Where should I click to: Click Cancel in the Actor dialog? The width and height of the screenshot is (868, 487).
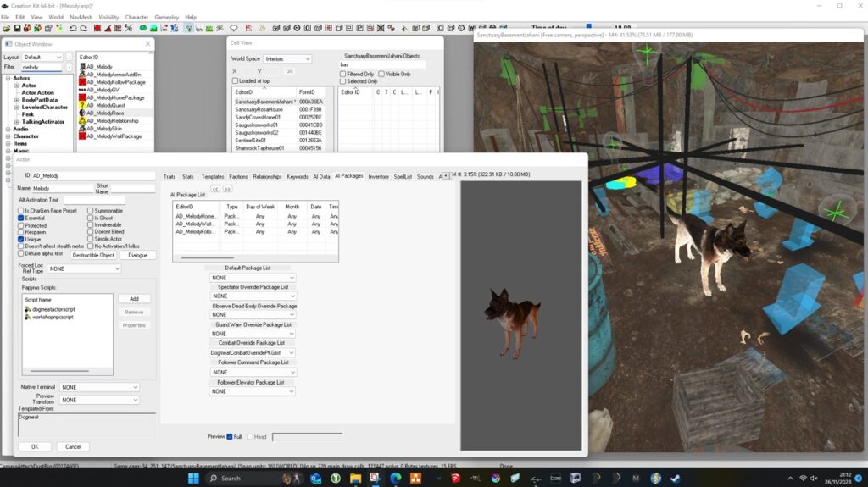(73, 446)
